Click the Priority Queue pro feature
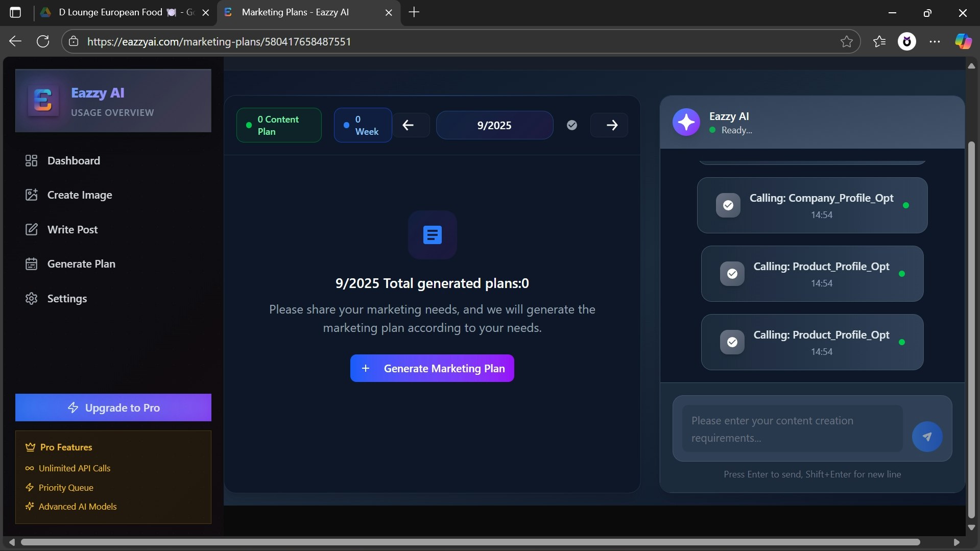The width and height of the screenshot is (980, 551). [59, 488]
